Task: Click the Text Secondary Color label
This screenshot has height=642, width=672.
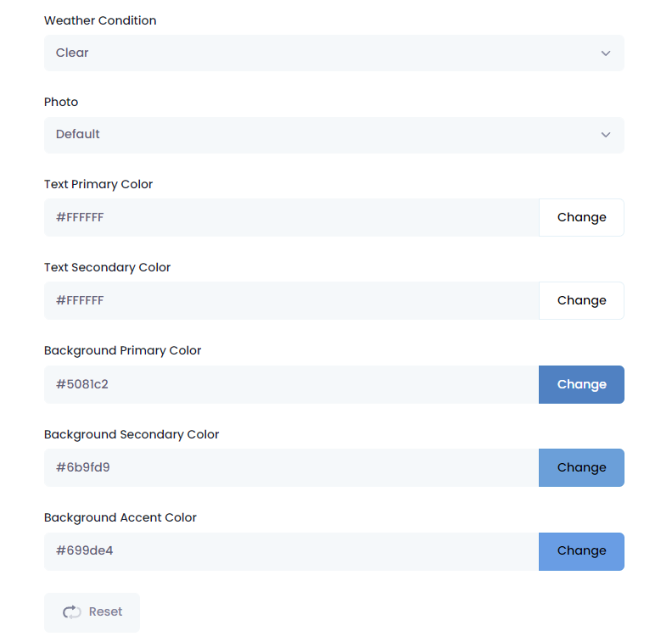Action: coord(107,267)
